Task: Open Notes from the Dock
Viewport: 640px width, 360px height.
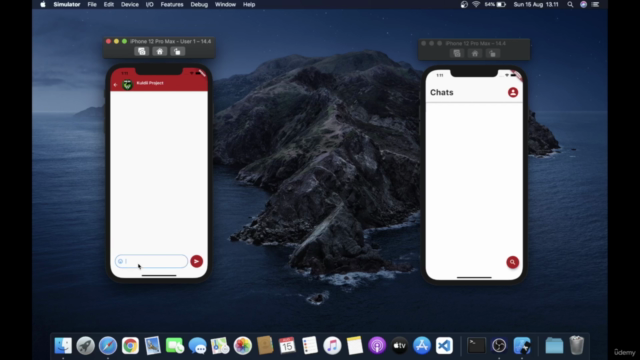Action: pos(355,346)
